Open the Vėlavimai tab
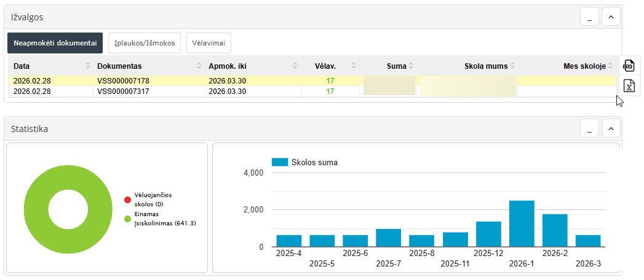 [x=209, y=43]
